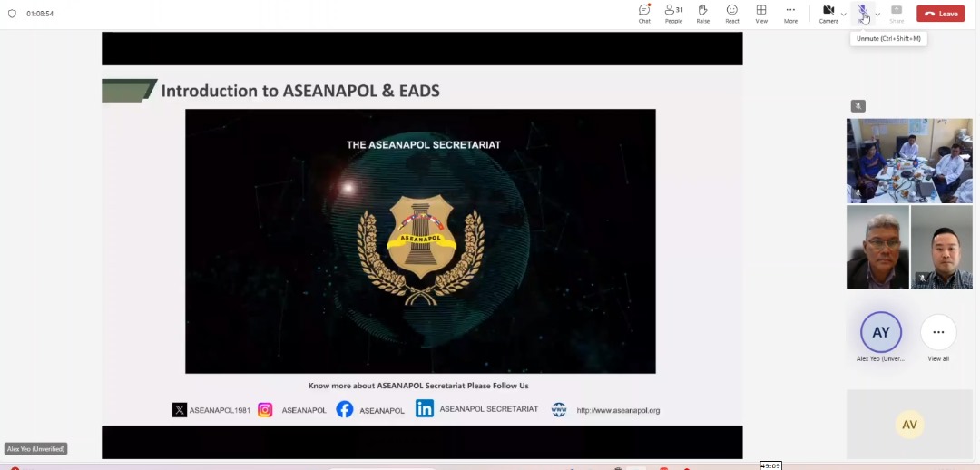Expand the camera options dropdown arrow
The width and height of the screenshot is (980, 470).
[x=844, y=14]
